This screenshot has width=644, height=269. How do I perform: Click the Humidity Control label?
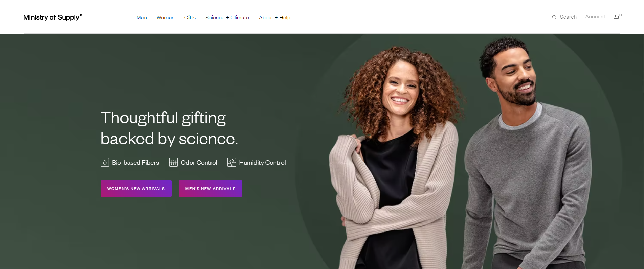pyautogui.click(x=262, y=163)
